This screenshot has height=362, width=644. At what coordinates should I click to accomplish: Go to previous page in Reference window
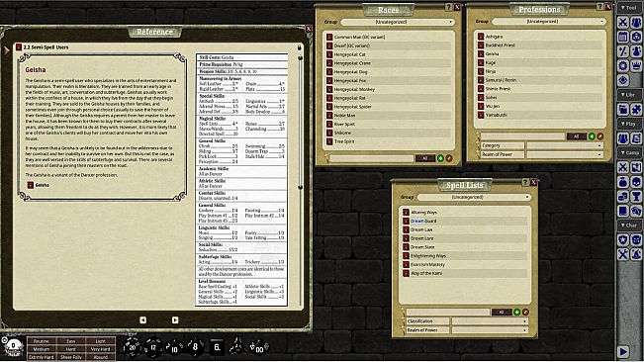click(142, 319)
